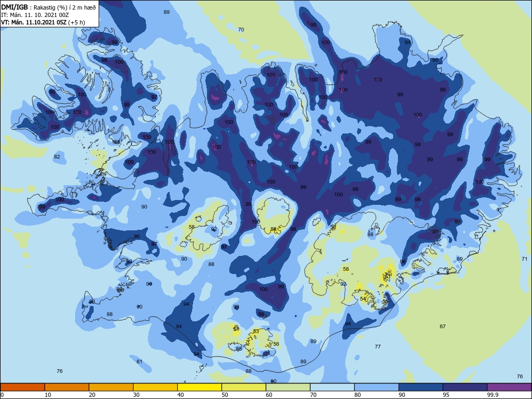The height and width of the screenshot is (399, 532).
Task: Select the '71' value at the east edge
Action: tap(525, 259)
